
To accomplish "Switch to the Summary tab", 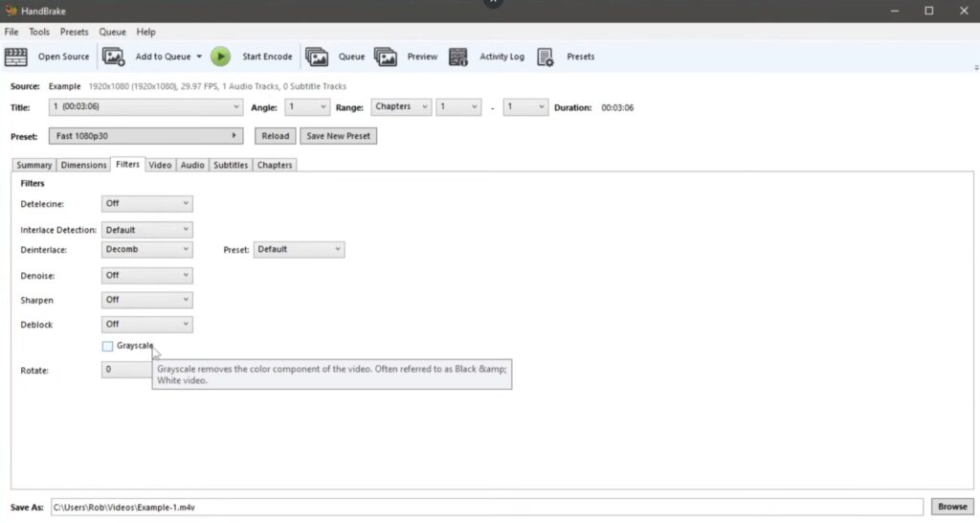I will tap(33, 165).
